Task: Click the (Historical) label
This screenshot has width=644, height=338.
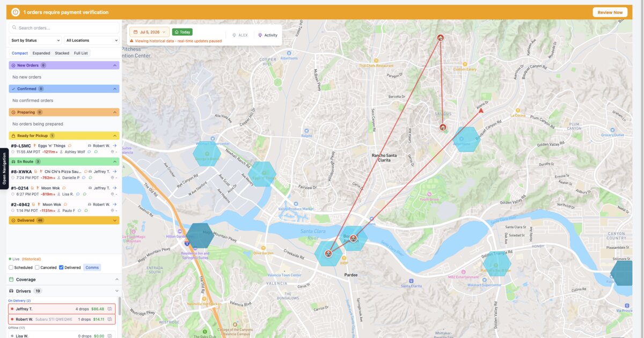Action: (x=31, y=259)
